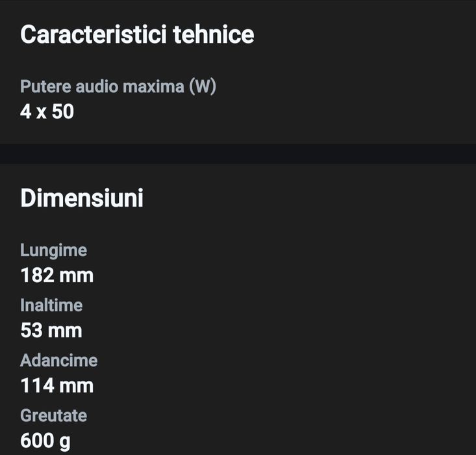Click the "mm" unit after 182
This screenshot has width=476, height=455.
(77, 276)
